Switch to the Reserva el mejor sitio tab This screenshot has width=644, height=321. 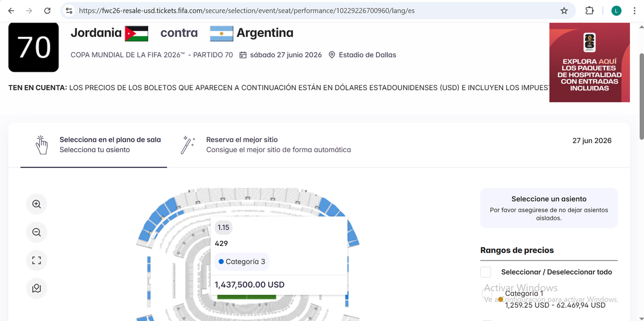(241, 139)
